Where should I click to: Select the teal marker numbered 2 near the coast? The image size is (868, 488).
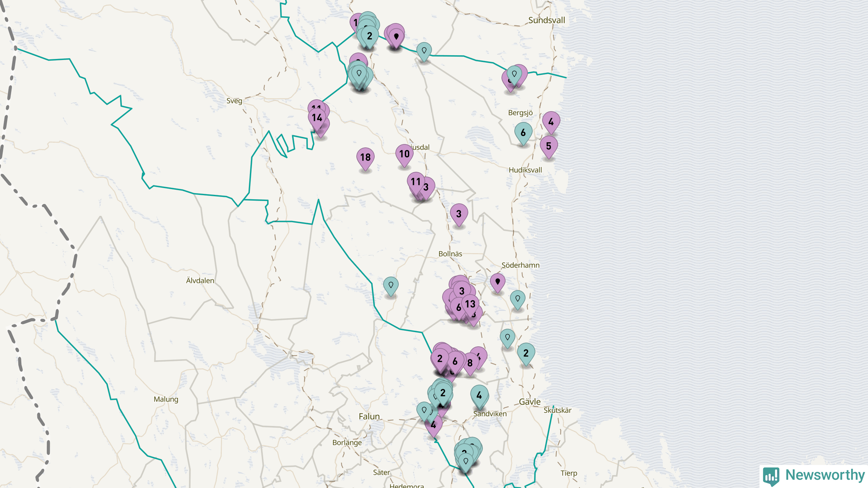pos(526,354)
